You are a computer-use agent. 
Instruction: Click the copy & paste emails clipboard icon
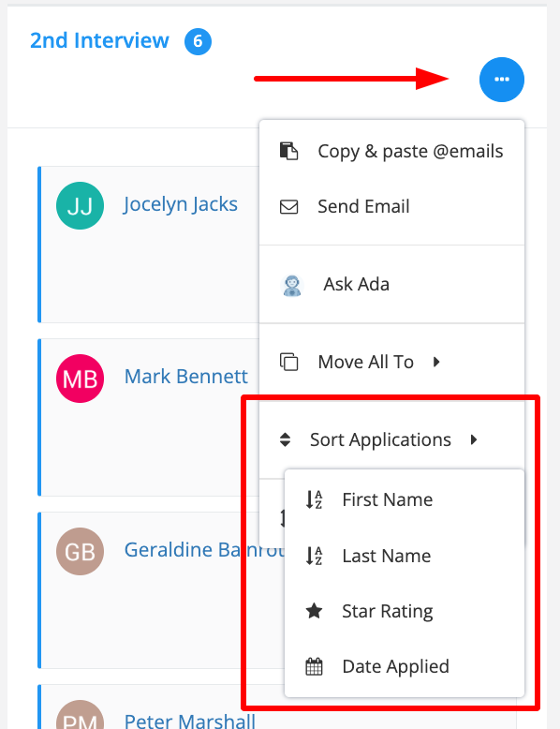pos(288,151)
